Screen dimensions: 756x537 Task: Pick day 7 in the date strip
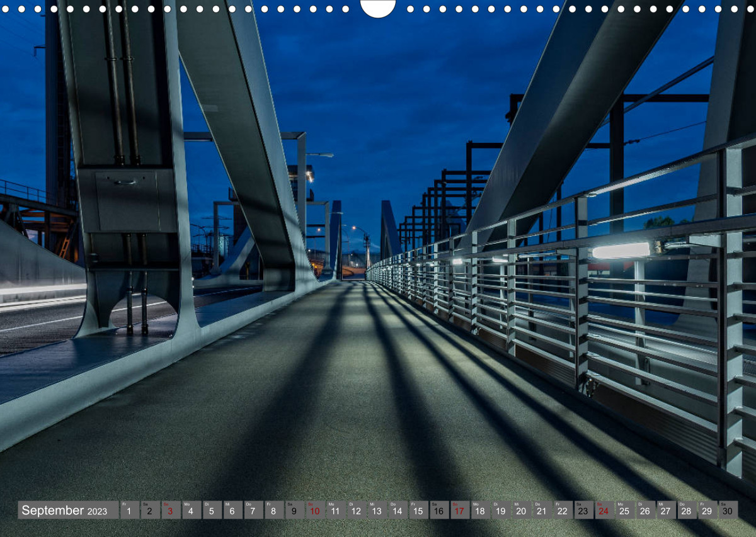253,510
